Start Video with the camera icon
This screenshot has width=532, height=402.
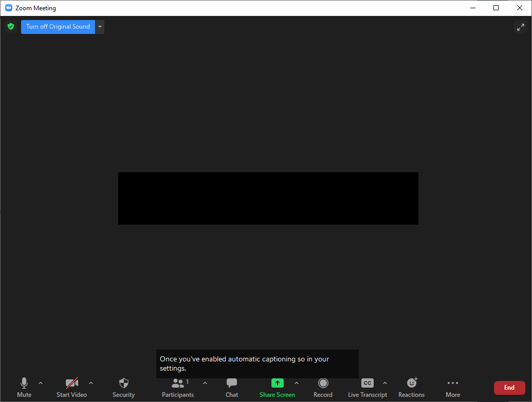71,387
